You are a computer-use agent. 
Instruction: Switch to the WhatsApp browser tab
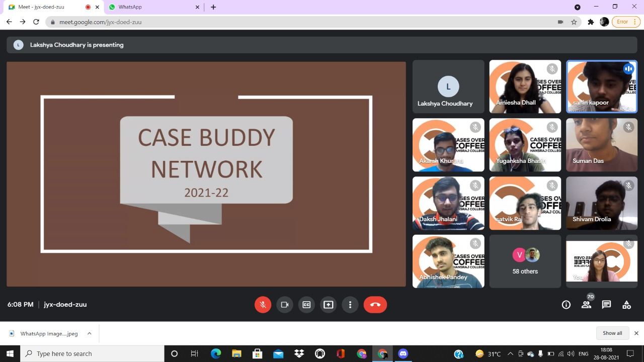[x=151, y=7]
